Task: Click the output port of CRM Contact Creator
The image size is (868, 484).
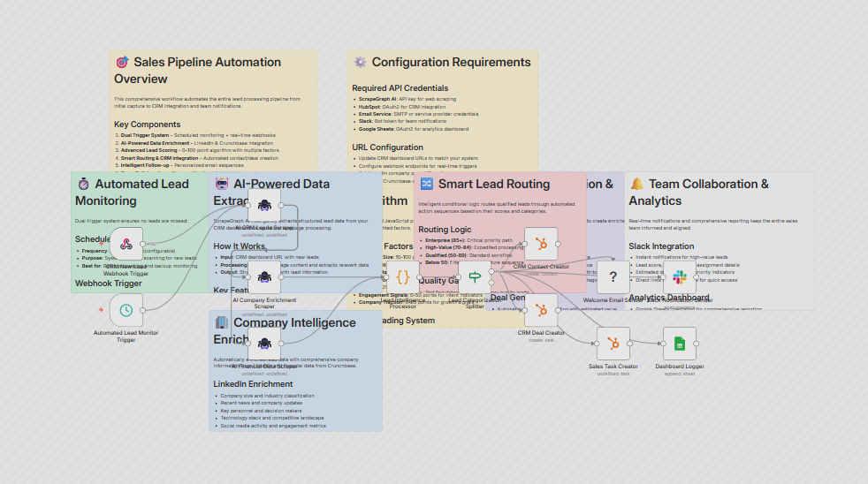Action: (x=558, y=244)
